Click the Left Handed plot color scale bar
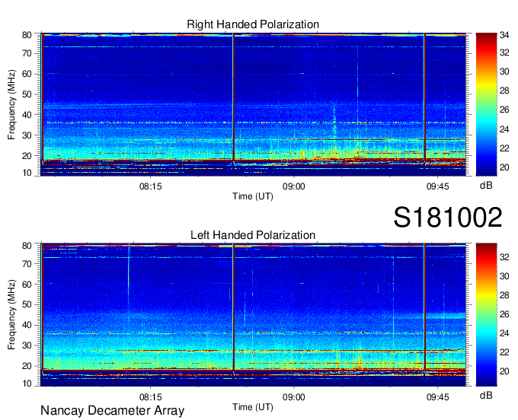Screen dimensions: 518x420 click(x=486, y=315)
